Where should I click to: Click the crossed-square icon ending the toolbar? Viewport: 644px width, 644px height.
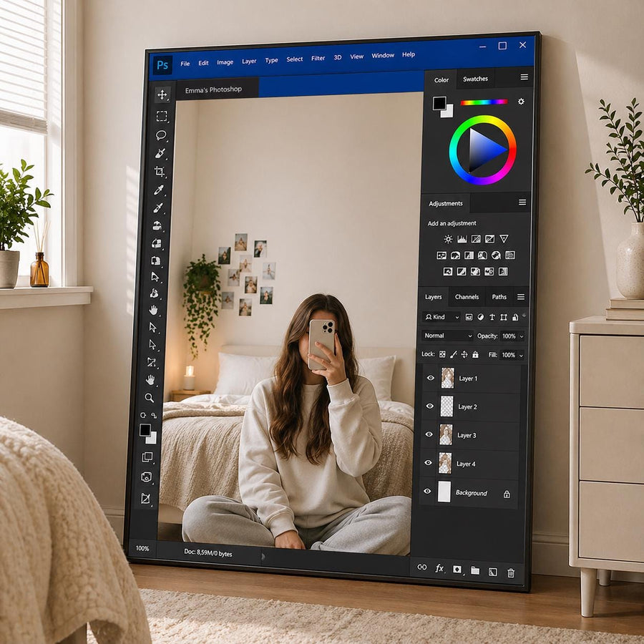(x=145, y=499)
